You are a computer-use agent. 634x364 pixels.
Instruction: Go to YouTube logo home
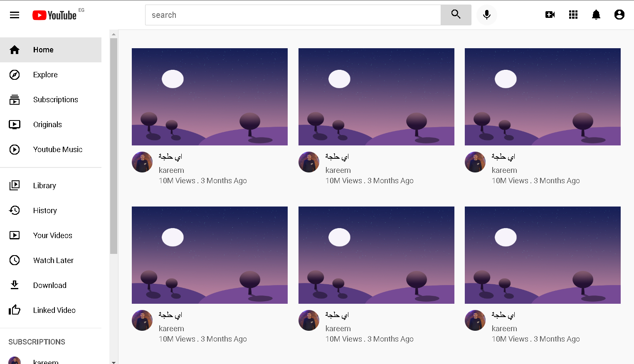pyautogui.click(x=54, y=15)
